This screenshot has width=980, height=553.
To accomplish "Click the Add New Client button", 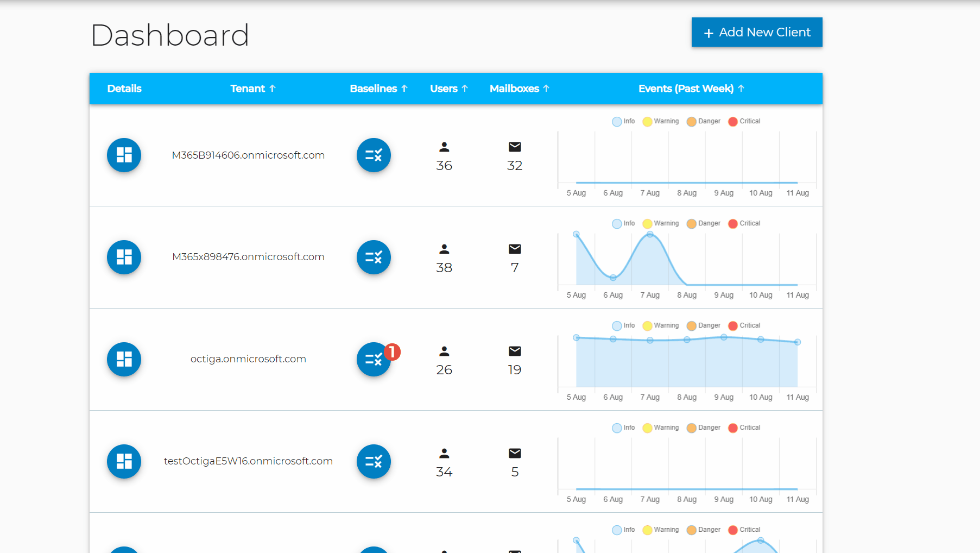I will point(756,32).
